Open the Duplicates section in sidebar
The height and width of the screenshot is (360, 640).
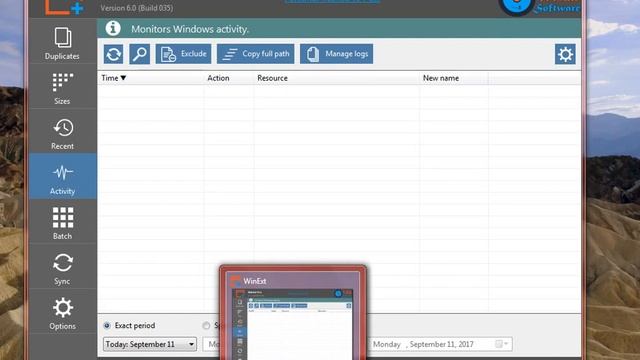coord(62,41)
